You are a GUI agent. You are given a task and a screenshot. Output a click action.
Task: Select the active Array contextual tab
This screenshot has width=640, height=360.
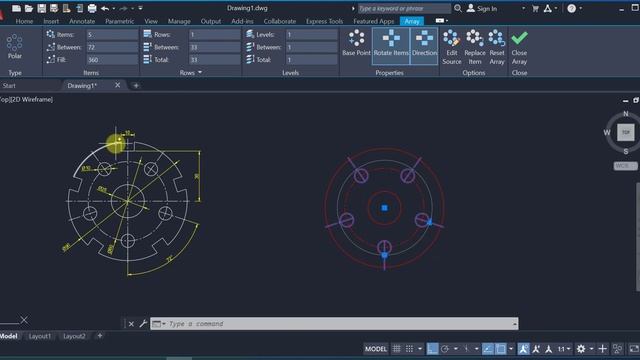pos(412,21)
